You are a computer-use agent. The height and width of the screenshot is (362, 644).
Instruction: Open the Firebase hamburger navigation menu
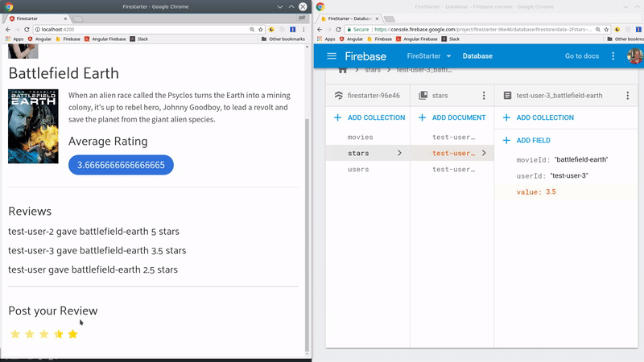332,56
